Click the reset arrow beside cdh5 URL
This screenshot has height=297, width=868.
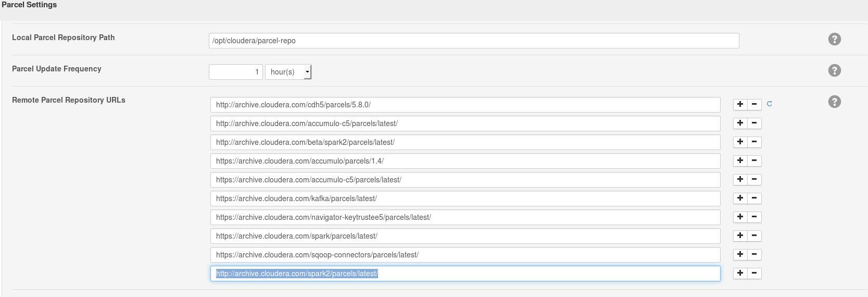[x=769, y=104]
